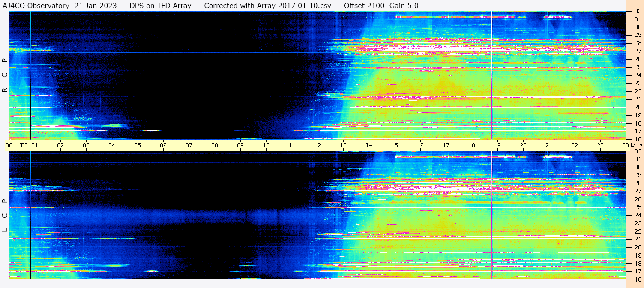The width and height of the screenshot is (644, 288).
Task: Click hour '19' on the time axis
Action: click(497, 145)
